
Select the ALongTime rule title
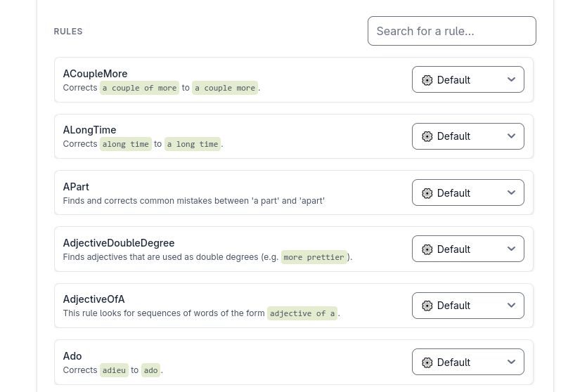(x=89, y=130)
